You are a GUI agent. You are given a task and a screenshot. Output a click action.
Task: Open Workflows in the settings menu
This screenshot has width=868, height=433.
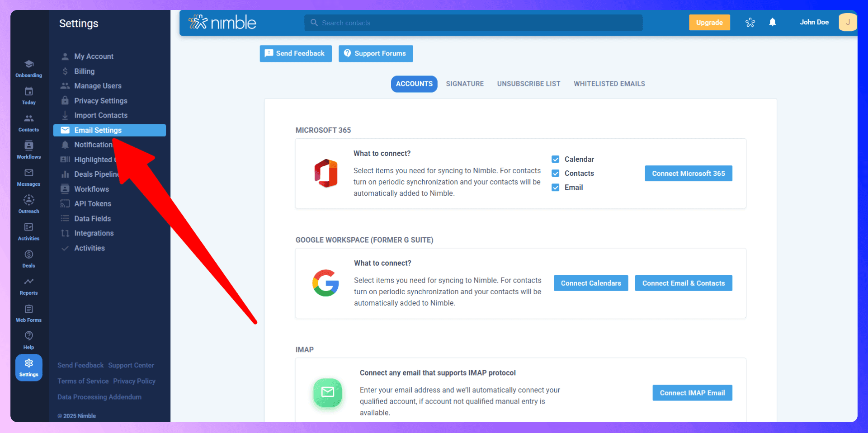(x=91, y=189)
